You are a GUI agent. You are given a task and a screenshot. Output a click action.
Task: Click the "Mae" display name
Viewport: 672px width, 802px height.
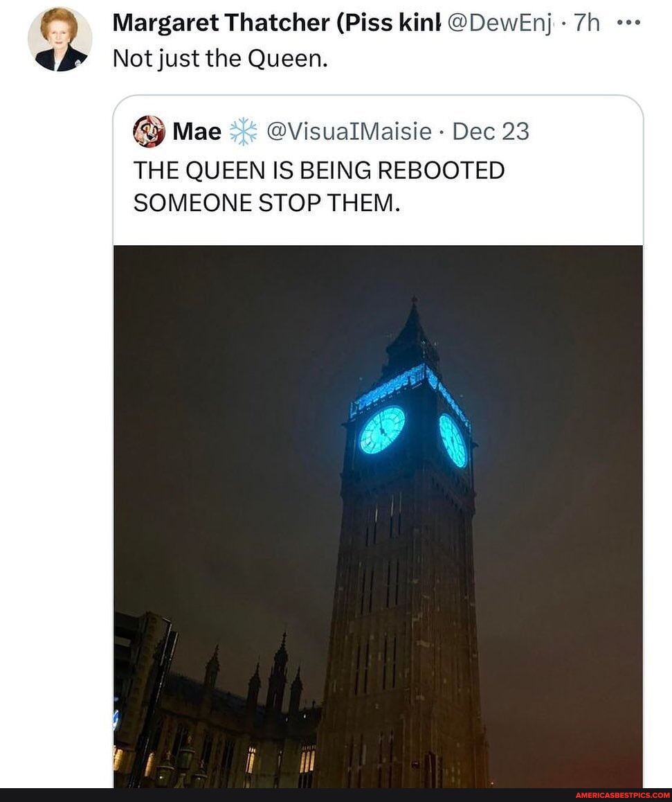tap(197, 132)
